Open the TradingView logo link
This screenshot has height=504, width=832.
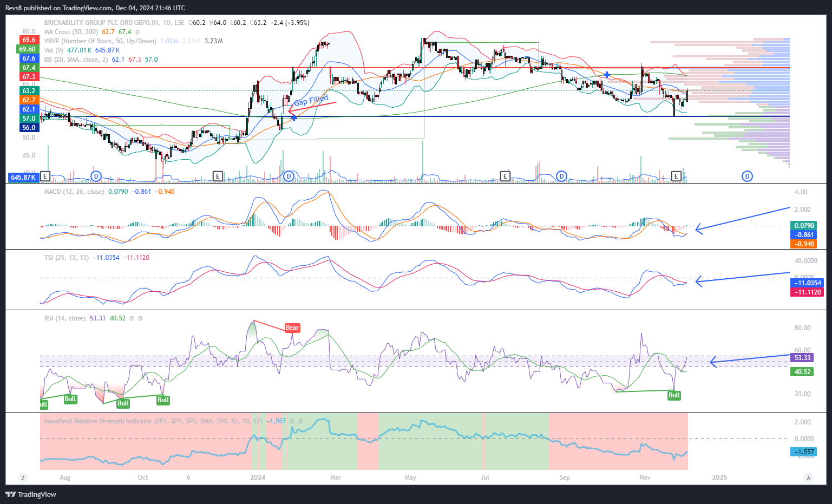click(31, 494)
